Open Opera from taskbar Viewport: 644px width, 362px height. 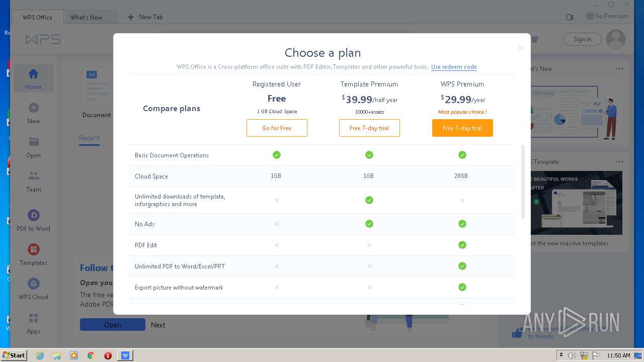tap(108, 355)
